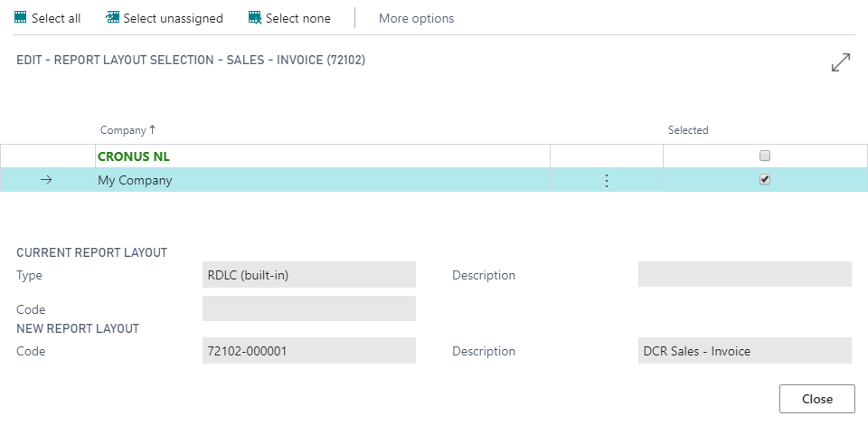Click the Select none text label
868x426 pixels.
pos(298,18)
